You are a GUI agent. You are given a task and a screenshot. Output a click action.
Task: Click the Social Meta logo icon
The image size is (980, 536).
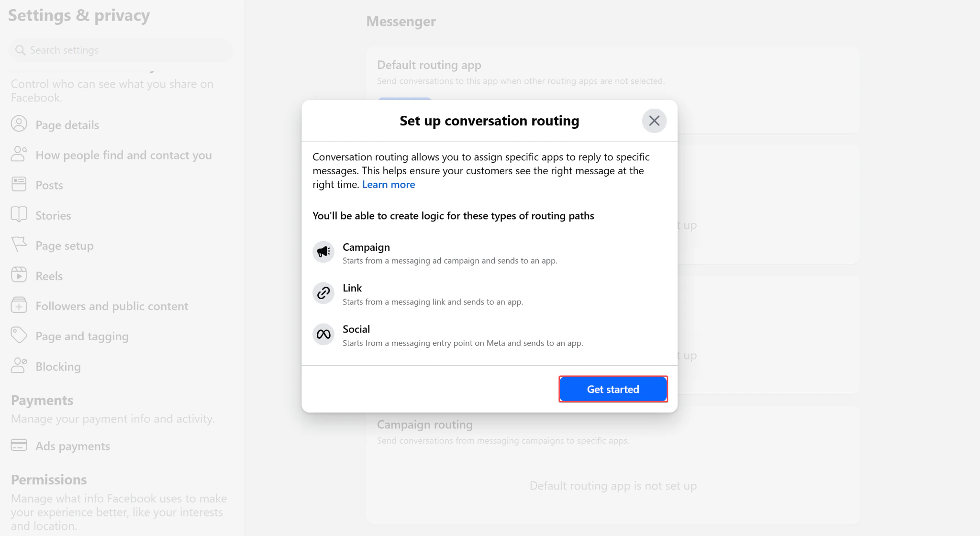click(x=323, y=334)
